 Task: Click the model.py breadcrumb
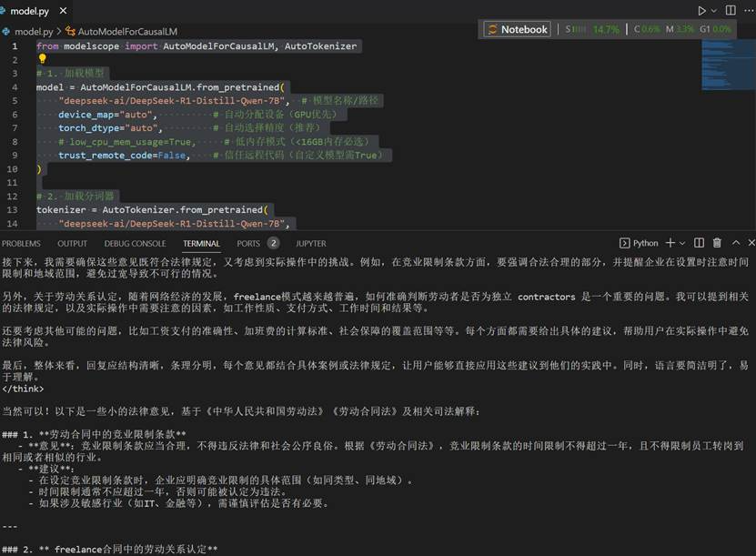pos(34,31)
